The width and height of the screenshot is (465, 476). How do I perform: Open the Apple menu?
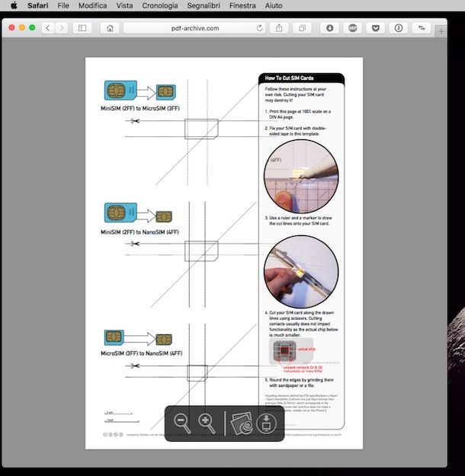[14, 5]
